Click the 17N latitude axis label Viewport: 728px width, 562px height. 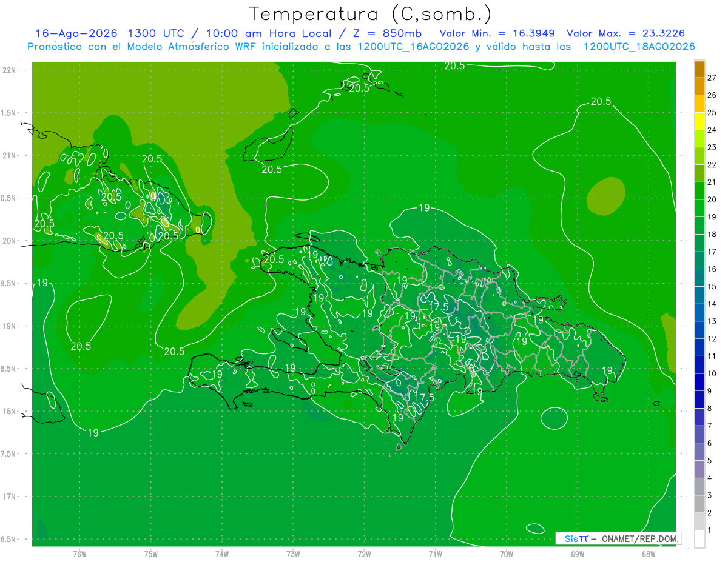point(10,497)
